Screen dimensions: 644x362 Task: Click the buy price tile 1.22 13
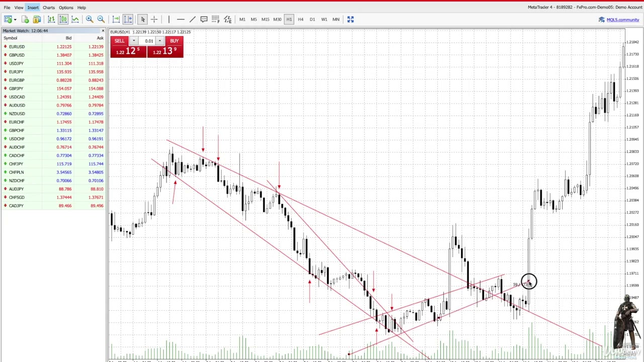[x=165, y=51]
